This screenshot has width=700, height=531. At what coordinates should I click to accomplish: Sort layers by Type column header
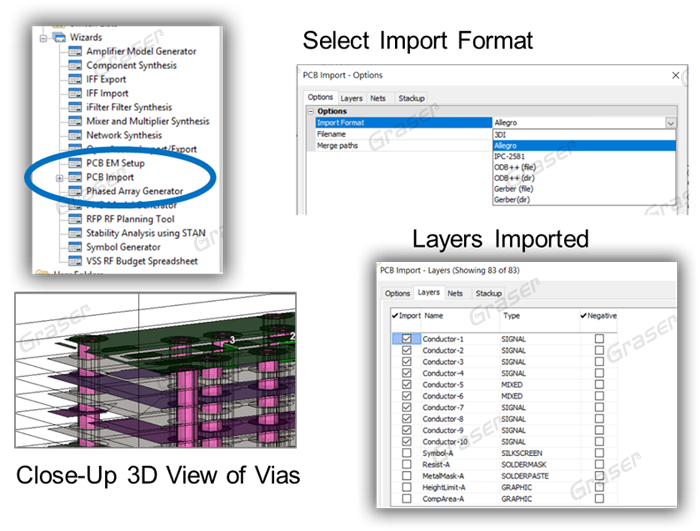click(512, 316)
